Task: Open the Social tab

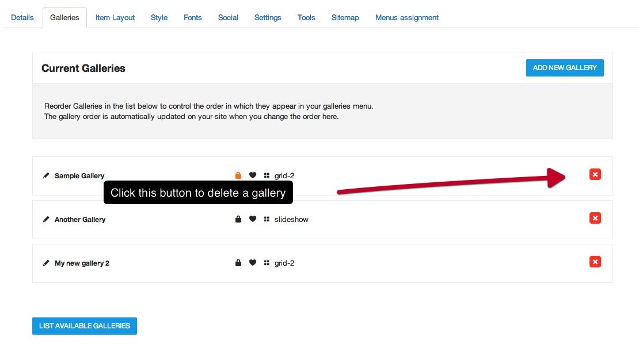Action: pyautogui.click(x=228, y=17)
